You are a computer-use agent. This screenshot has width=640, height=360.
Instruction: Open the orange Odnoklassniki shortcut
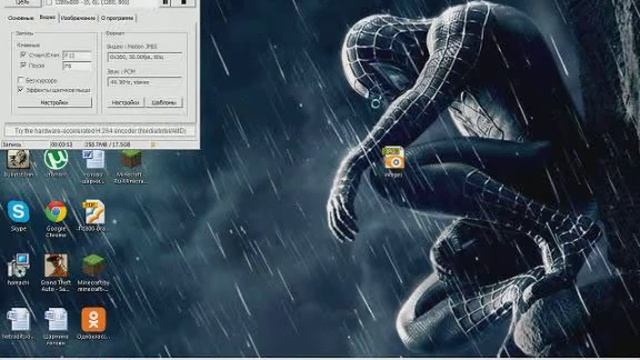[x=93, y=324]
